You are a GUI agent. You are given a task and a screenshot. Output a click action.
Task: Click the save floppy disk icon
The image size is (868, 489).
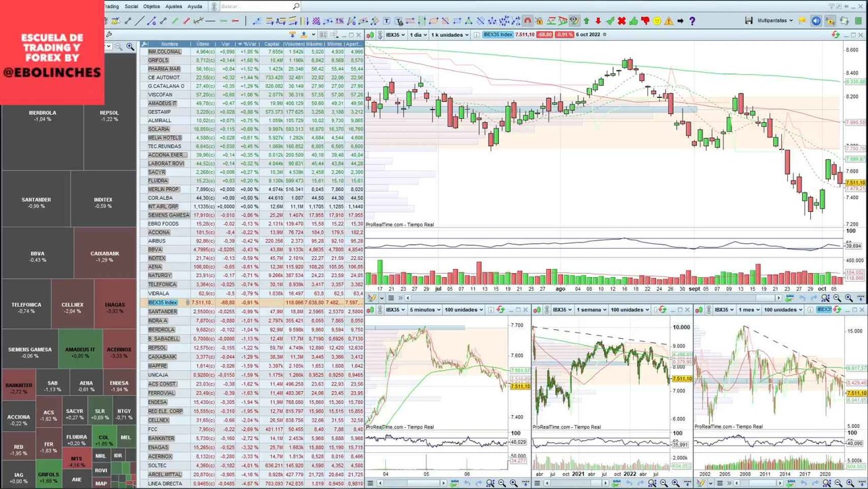[749, 21]
